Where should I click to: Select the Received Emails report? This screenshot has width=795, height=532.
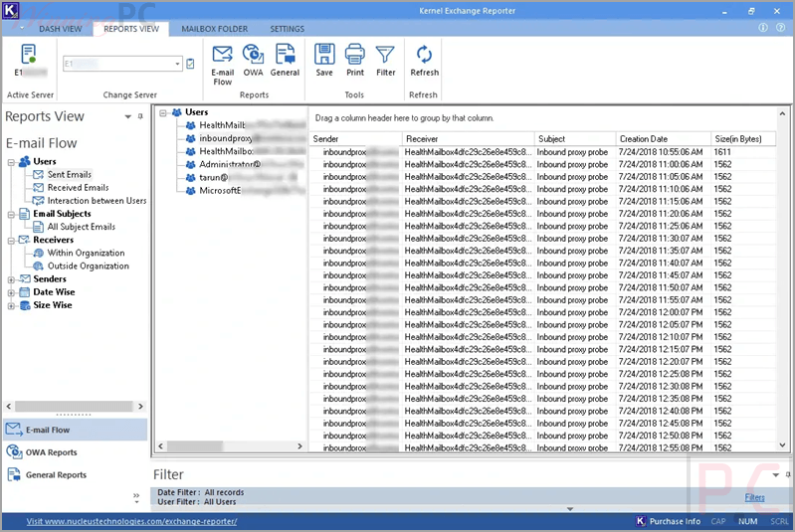[x=78, y=188]
